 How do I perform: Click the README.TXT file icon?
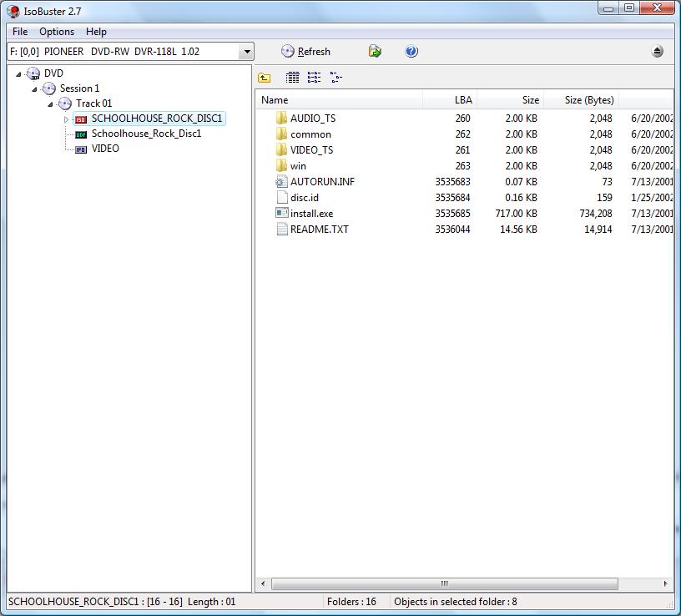(x=282, y=229)
